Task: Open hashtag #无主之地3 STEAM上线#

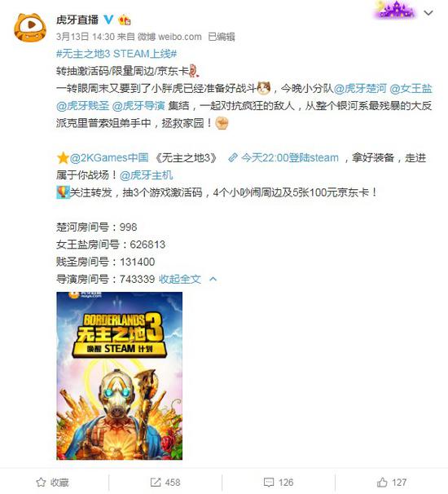Action: click(116, 54)
